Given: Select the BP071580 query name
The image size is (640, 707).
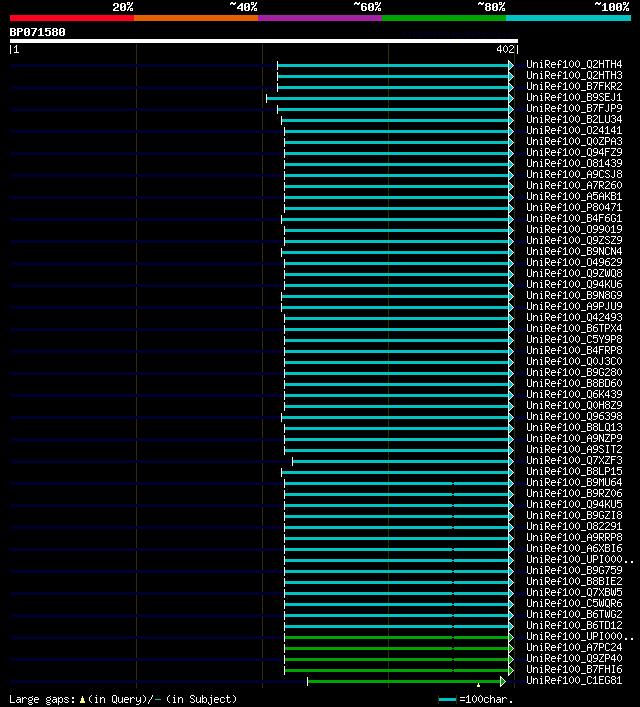Looking at the screenshot, I should [37, 32].
